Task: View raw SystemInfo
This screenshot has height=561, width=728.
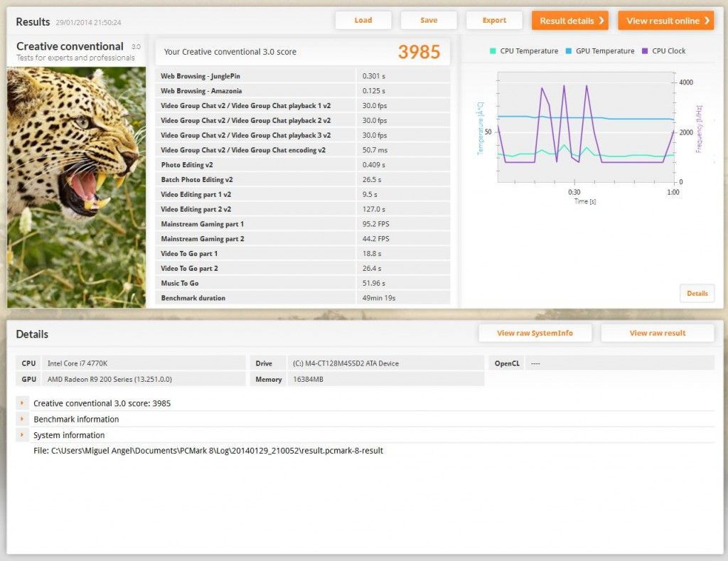Action: tap(535, 333)
